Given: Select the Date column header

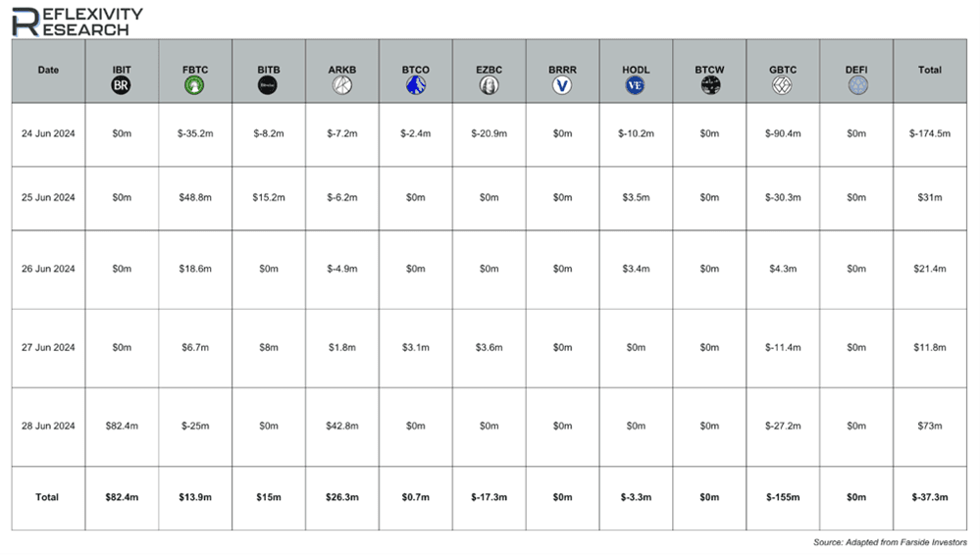Looking at the screenshot, I should pyautogui.click(x=48, y=71).
